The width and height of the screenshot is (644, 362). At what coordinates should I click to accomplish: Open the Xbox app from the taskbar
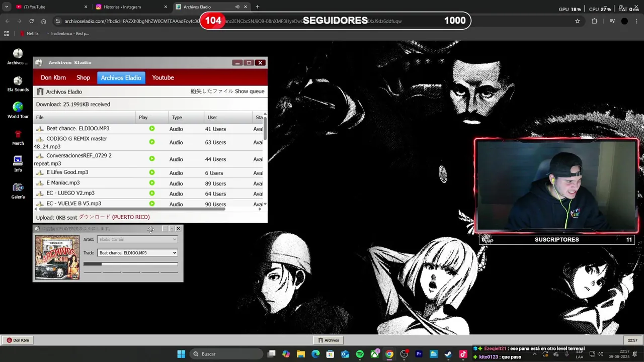tap(375, 354)
